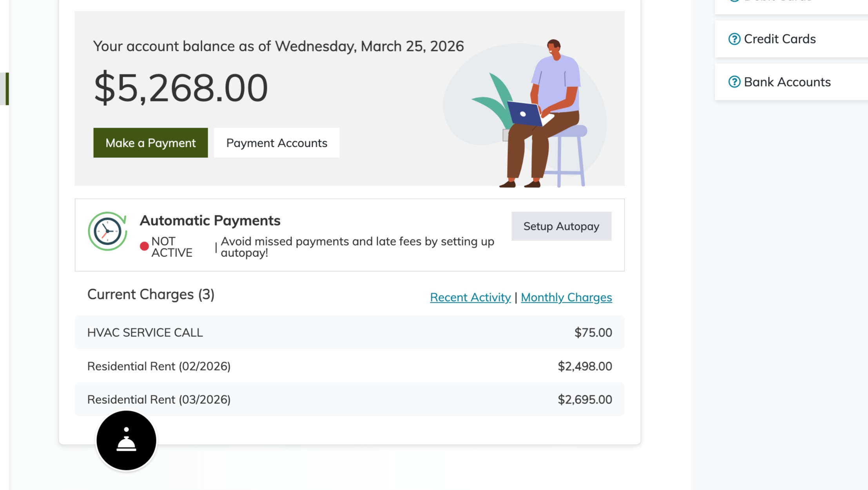
Task: View the Monthly Charges link
Action: click(566, 297)
